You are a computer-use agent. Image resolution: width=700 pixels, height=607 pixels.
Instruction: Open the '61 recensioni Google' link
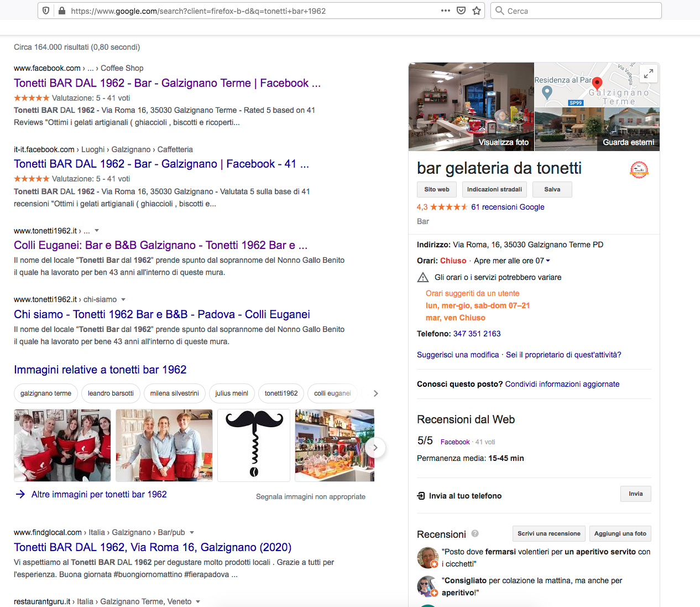click(507, 207)
